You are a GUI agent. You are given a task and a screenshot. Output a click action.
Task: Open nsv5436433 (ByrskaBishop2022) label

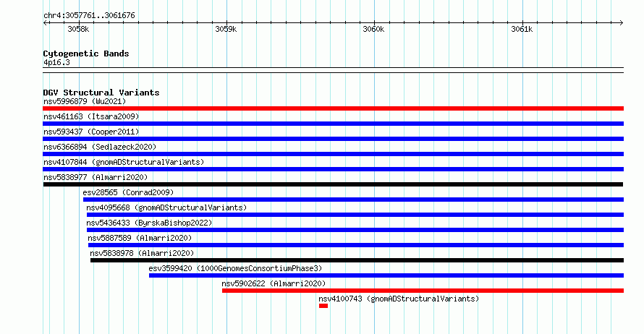149,223
